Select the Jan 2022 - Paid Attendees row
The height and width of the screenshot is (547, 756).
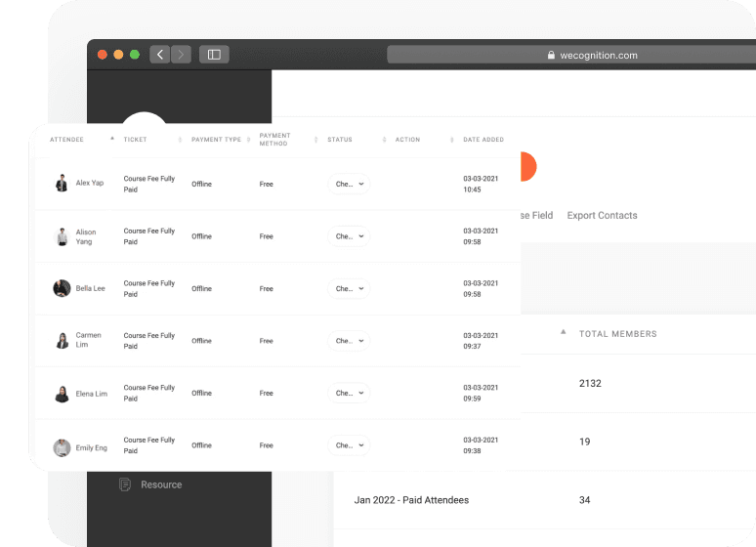[411, 500]
